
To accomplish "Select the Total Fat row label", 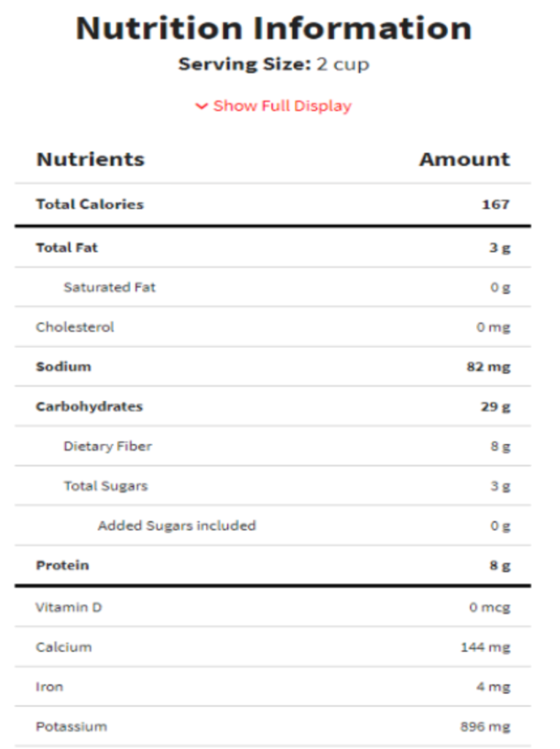I will (x=67, y=247).
